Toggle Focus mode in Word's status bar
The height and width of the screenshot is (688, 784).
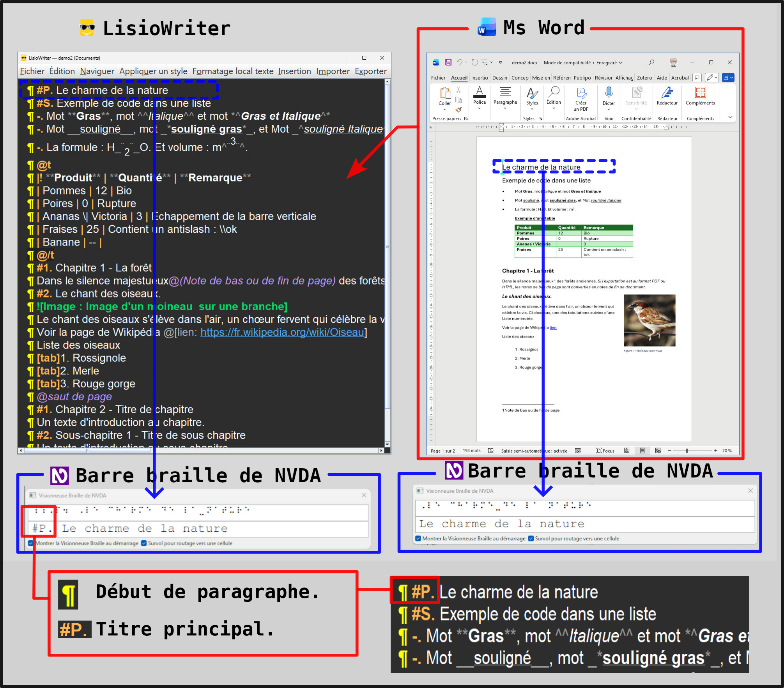pyautogui.click(x=605, y=451)
